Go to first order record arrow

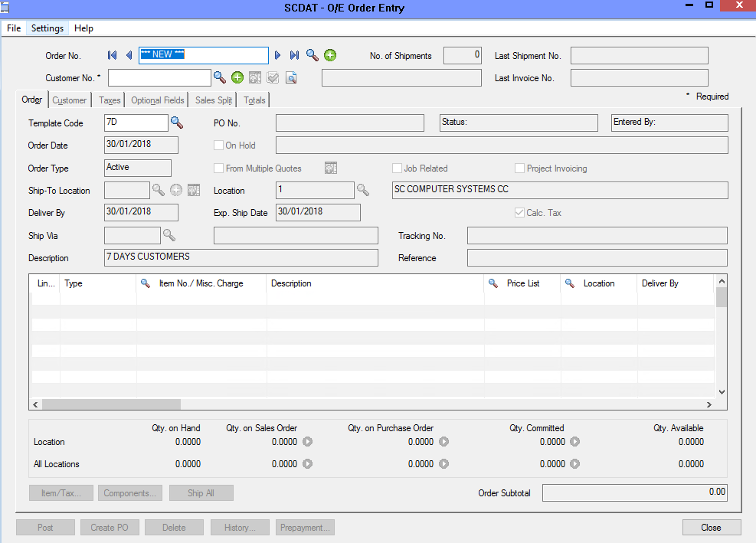113,55
